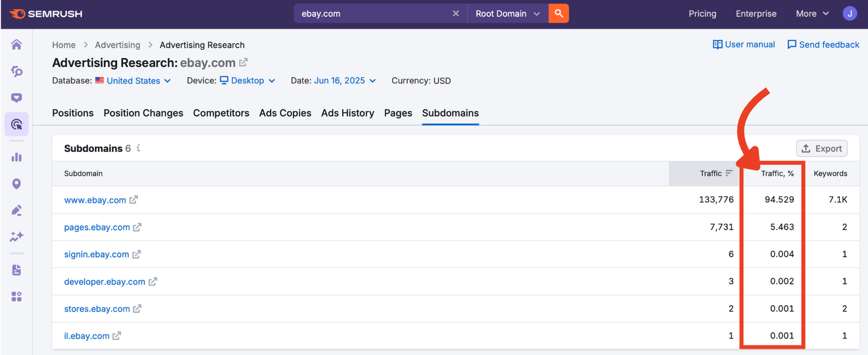Click the orange search magnifier button

[x=558, y=14]
